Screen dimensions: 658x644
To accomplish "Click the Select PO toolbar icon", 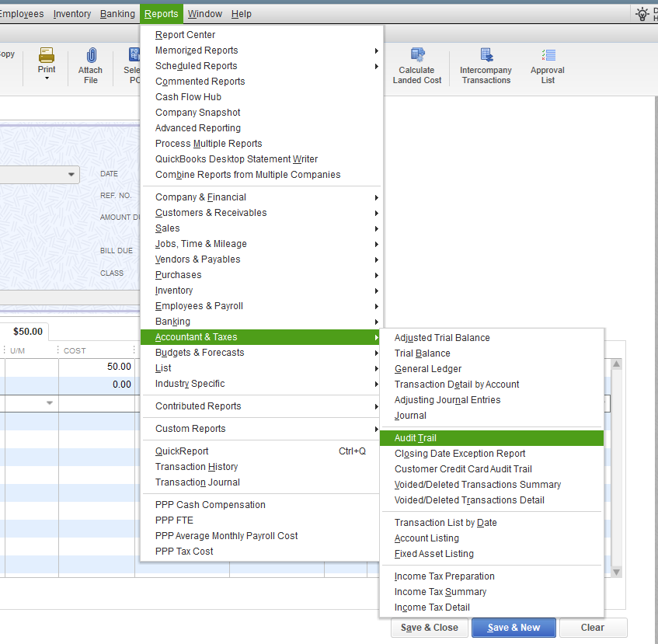I will pos(134,55).
